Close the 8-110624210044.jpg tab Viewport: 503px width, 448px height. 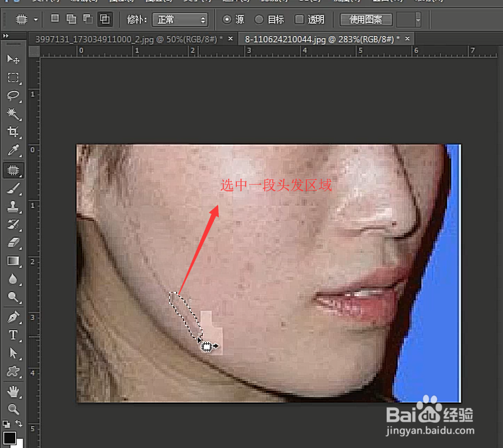[407, 39]
